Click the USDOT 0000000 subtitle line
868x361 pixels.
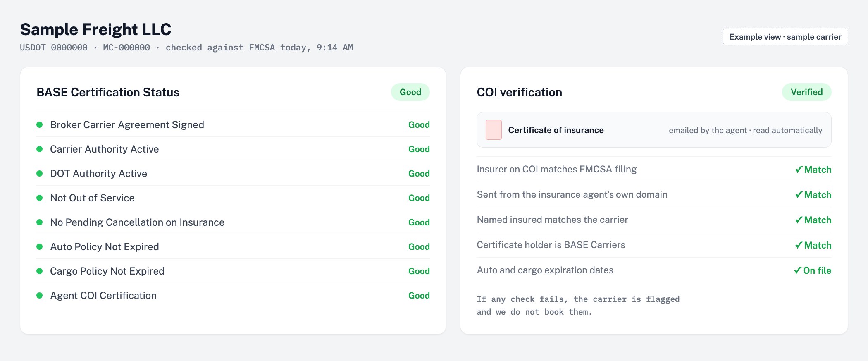tap(186, 48)
